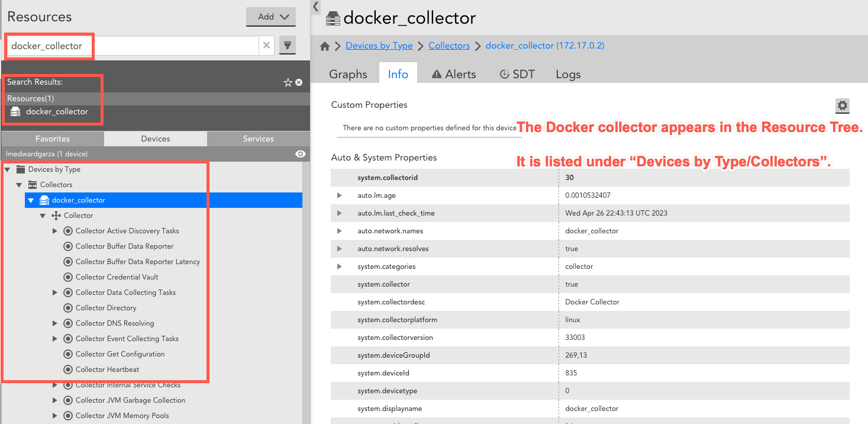Click the Collector Buffer Data Reporter icon
The width and height of the screenshot is (868, 424).
click(x=68, y=246)
